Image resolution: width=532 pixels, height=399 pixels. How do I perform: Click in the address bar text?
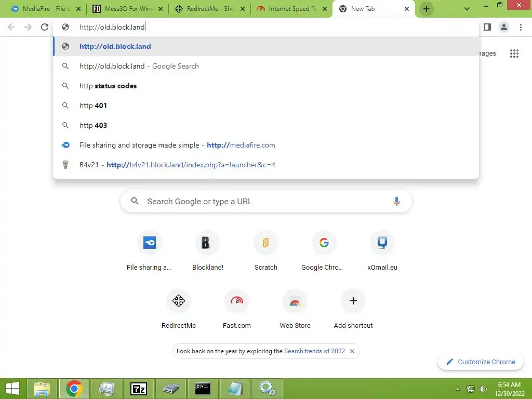tap(112, 27)
